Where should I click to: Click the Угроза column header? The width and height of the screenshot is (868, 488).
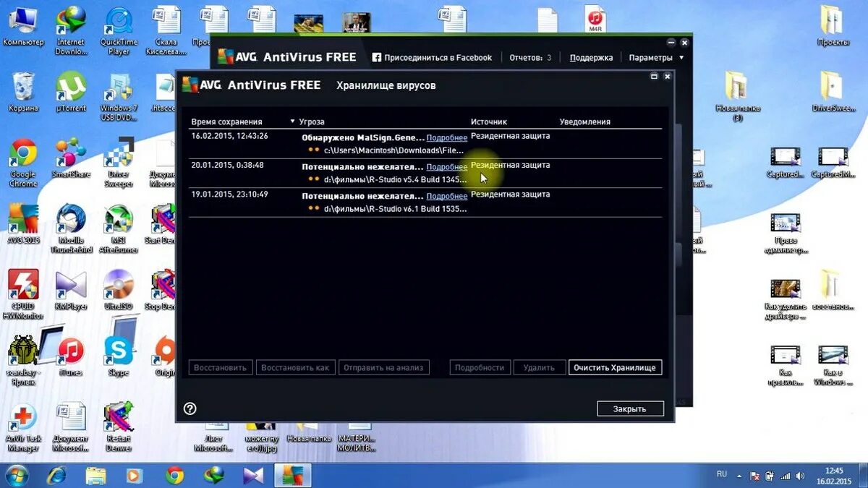tap(313, 121)
